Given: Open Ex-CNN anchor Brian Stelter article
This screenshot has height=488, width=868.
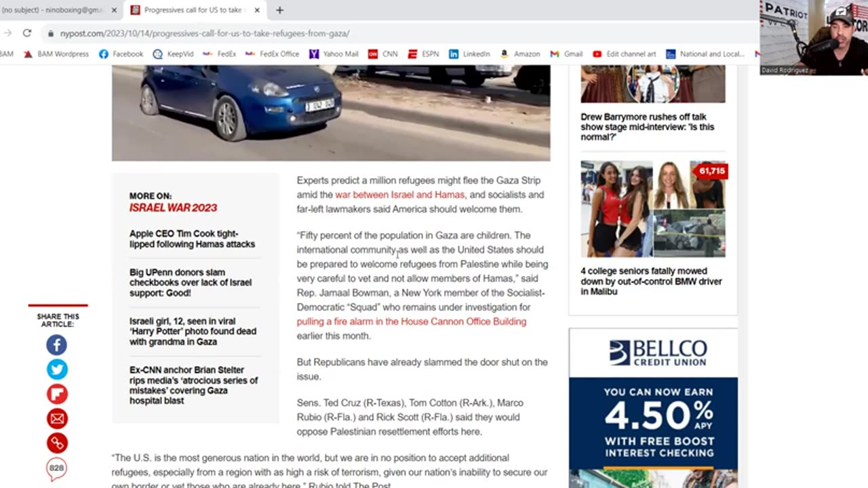Looking at the screenshot, I should pos(193,385).
